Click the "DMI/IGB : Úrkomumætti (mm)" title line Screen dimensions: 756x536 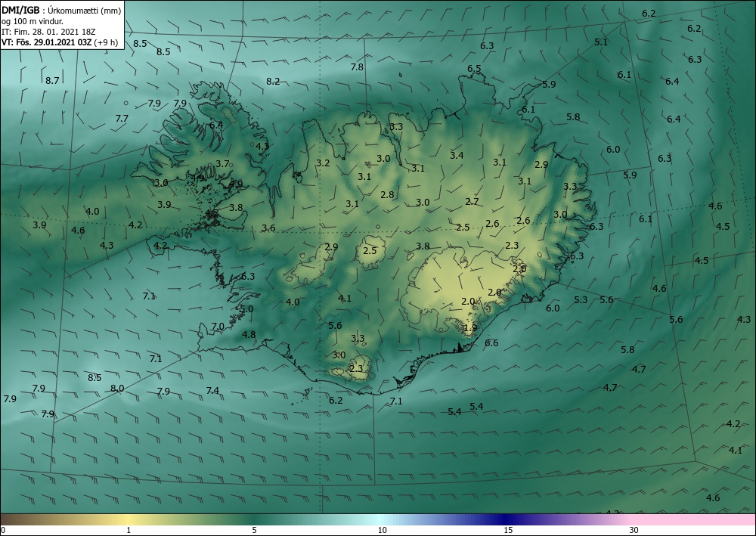(61, 11)
